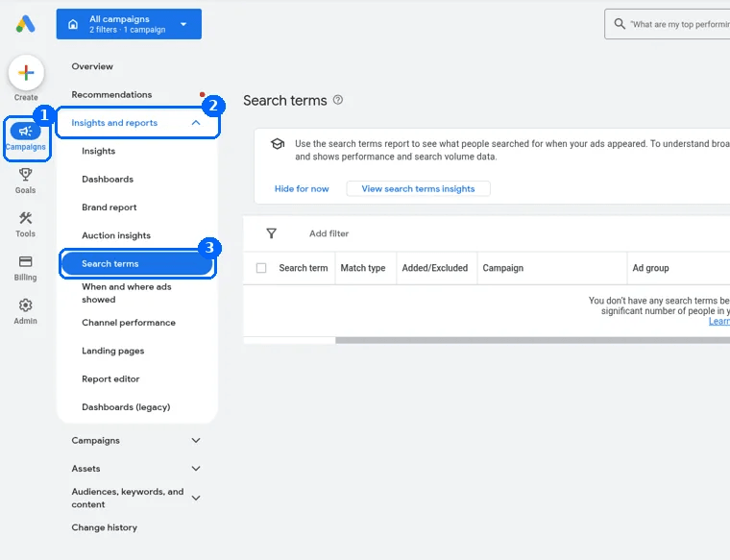730x560 pixels.
Task: Sort by Added/Excluded column header
Action: [435, 268]
